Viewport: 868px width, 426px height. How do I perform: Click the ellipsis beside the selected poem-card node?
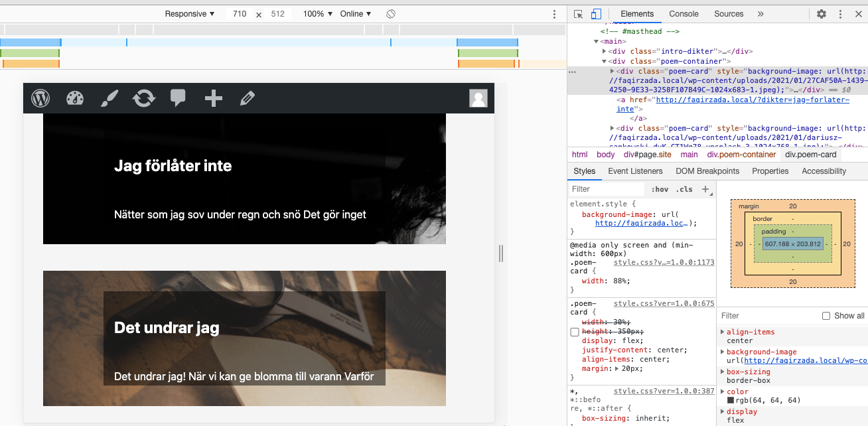coord(573,71)
